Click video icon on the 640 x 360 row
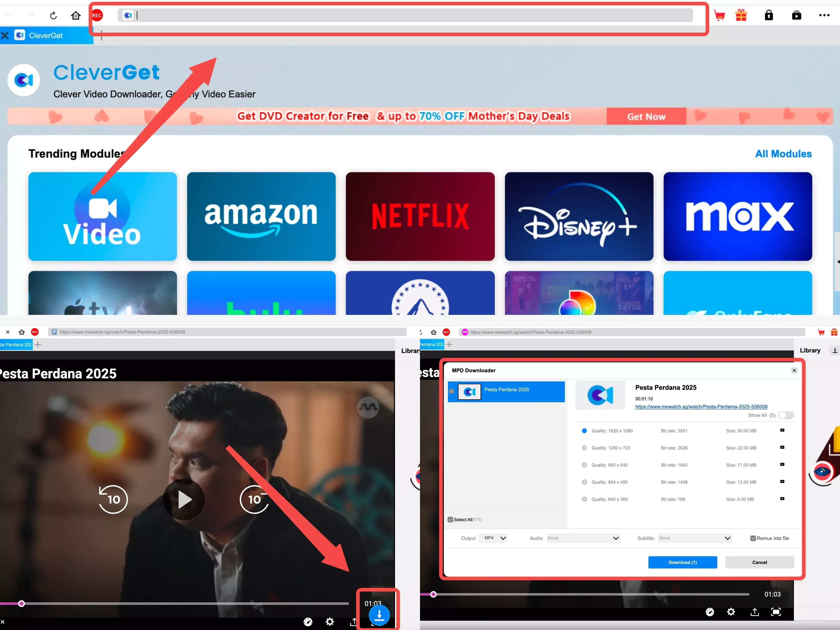 tap(782, 499)
